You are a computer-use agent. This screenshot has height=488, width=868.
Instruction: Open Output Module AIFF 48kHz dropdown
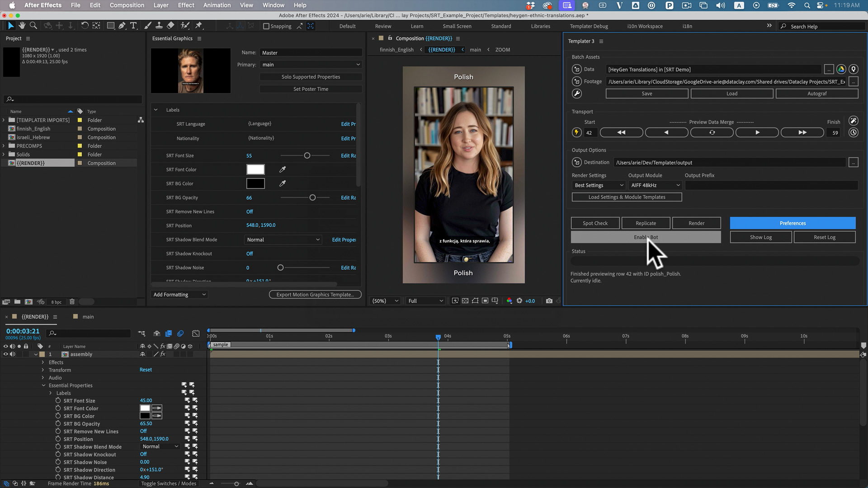click(655, 185)
